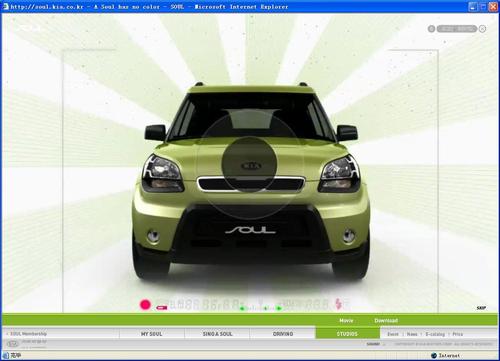The height and width of the screenshot is (361, 500).
Task: Click the page icon in browser status bar
Action: click(x=6, y=356)
